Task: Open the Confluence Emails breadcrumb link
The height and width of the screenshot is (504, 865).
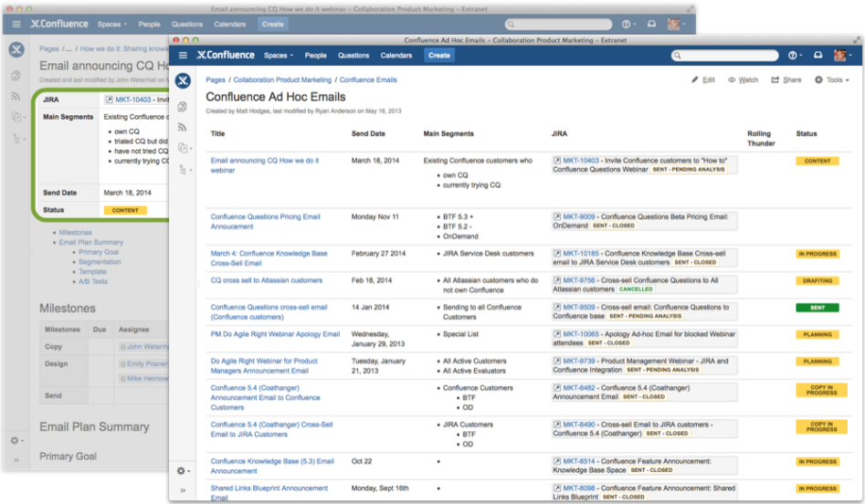Action: point(368,80)
